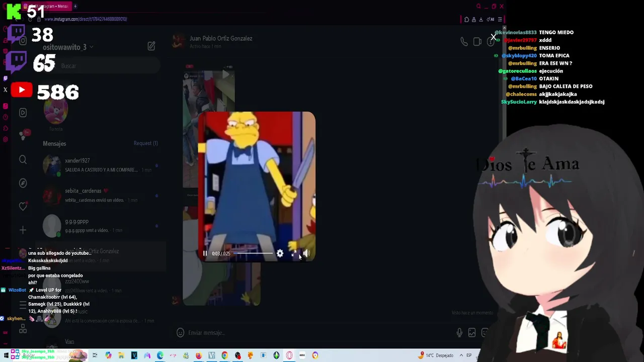
Task: Open Request (1) message requests
Action: click(x=146, y=143)
